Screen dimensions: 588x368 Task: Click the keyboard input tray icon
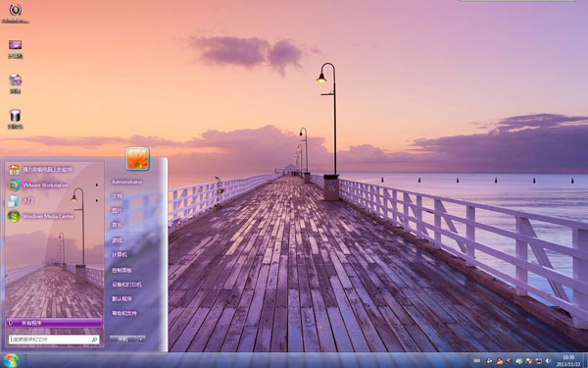[x=477, y=360]
